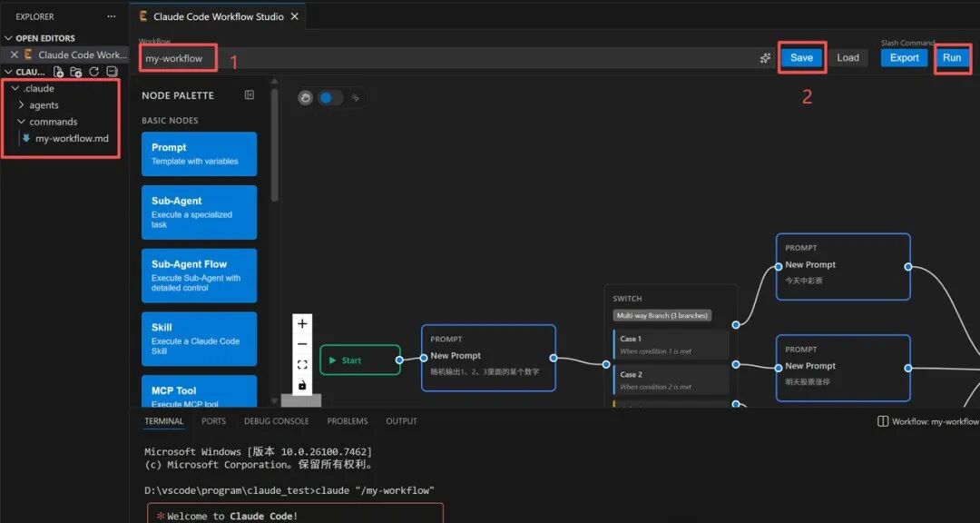980x523 pixels.
Task: Select the Claude Code Workflow Studio tab
Action: coord(218,17)
